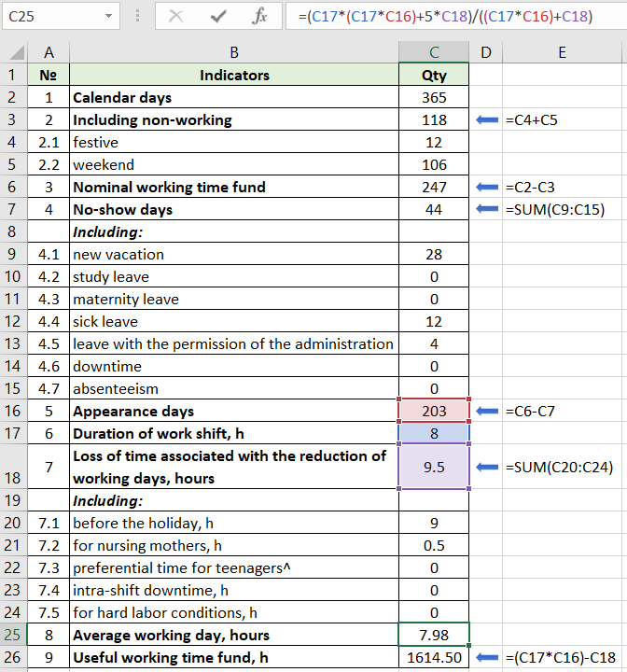This screenshot has width=627, height=672.
Task: Click inside the formula bar text
Action: click(x=448, y=16)
